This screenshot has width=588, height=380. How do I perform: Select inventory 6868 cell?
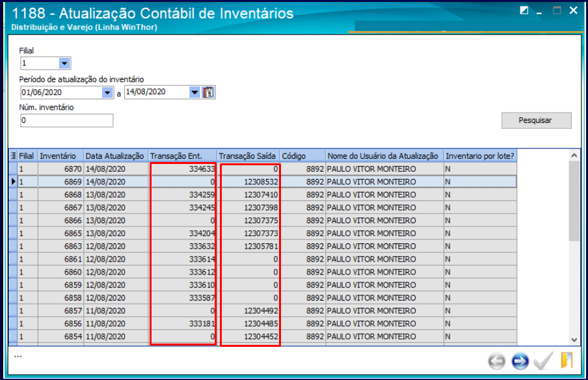(60, 195)
